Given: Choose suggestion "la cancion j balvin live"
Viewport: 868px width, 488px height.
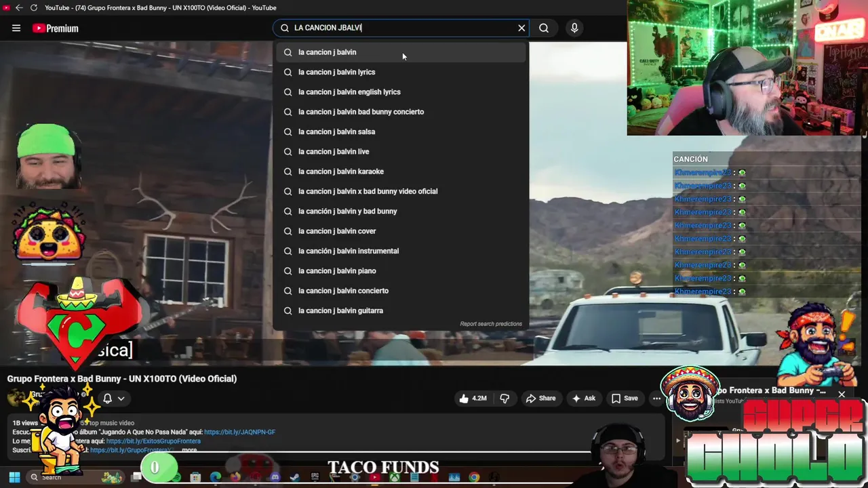Looking at the screenshot, I should coord(401,151).
